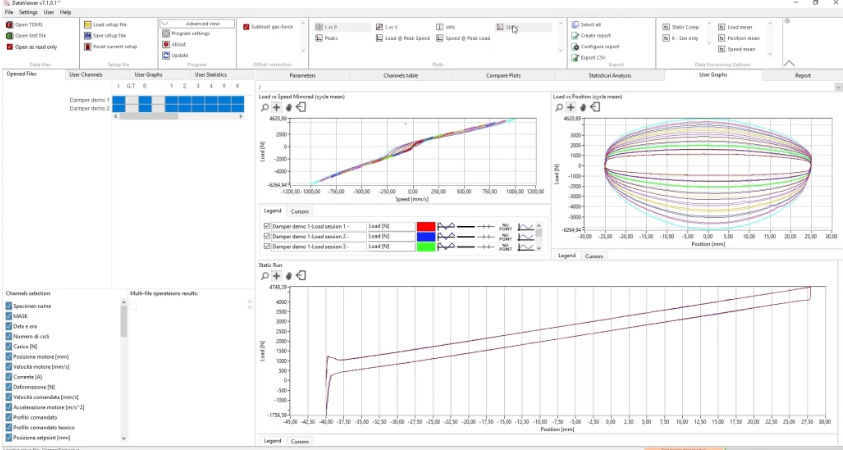Click the Open TDMS icon

click(x=9, y=25)
